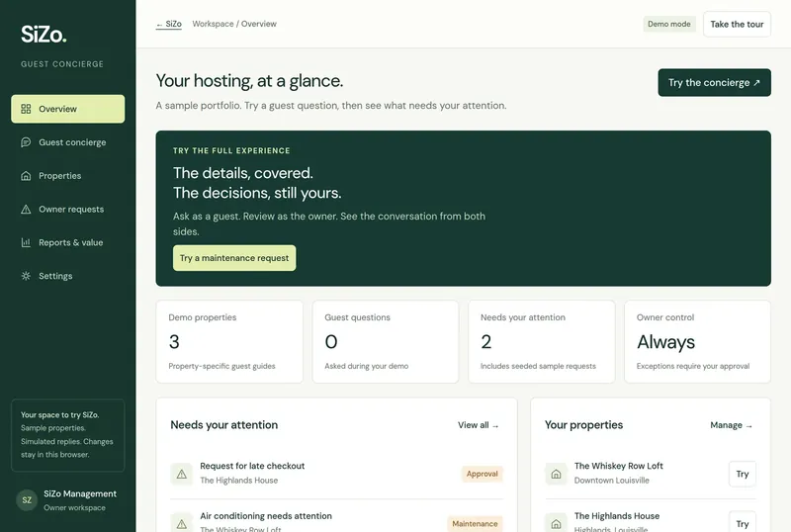Click the Workspace / Overview breadcrumb text

[234, 24]
